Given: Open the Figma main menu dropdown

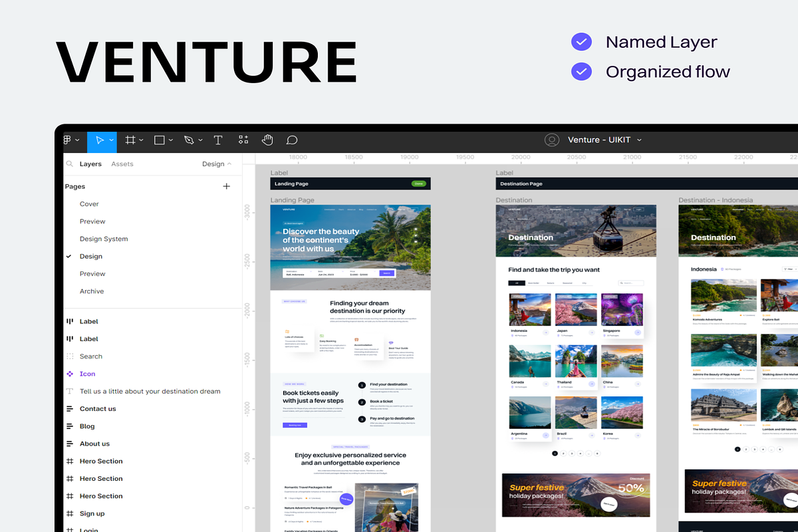Looking at the screenshot, I should coord(70,140).
